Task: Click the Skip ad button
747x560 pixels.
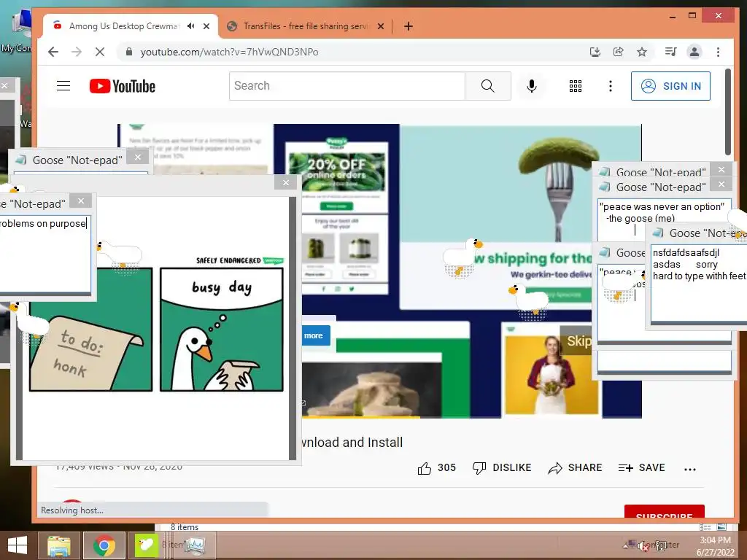Action: [x=578, y=341]
